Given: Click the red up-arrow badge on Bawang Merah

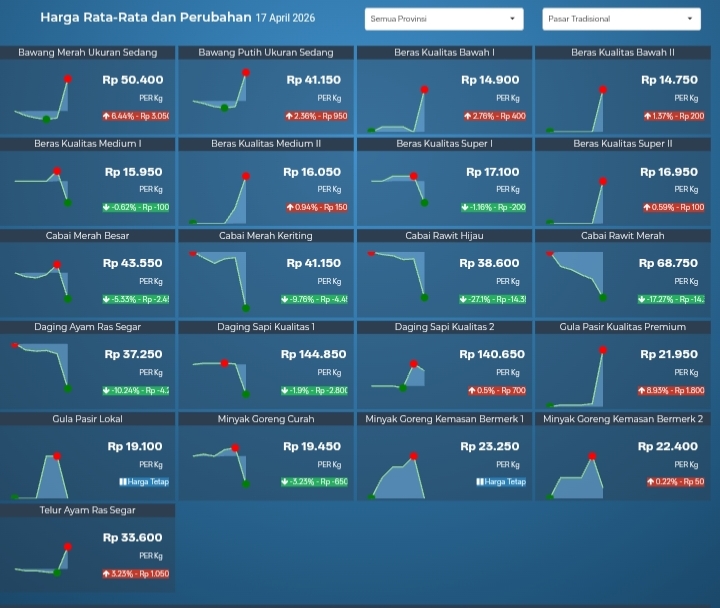Looking at the screenshot, I should tap(135, 116).
